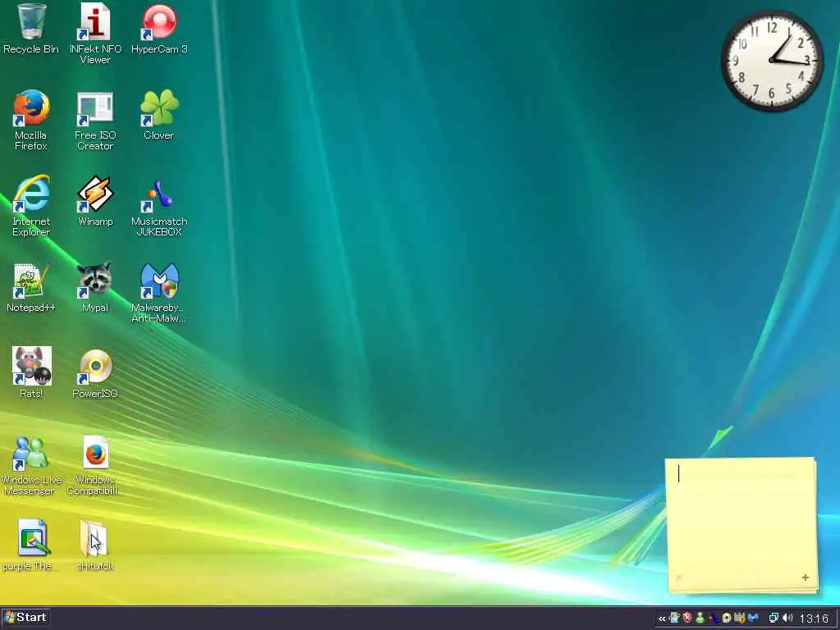Viewport: 840px width, 630px height.
Task: Select the Rats! game shortcut
Action: click(x=31, y=373)
